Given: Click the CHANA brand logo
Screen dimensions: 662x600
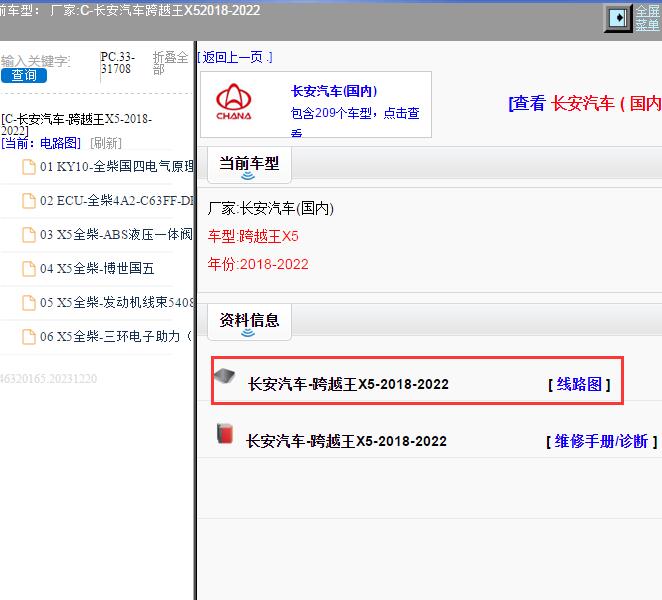Looking at the screenshot, I should click(x=233, y=102).
